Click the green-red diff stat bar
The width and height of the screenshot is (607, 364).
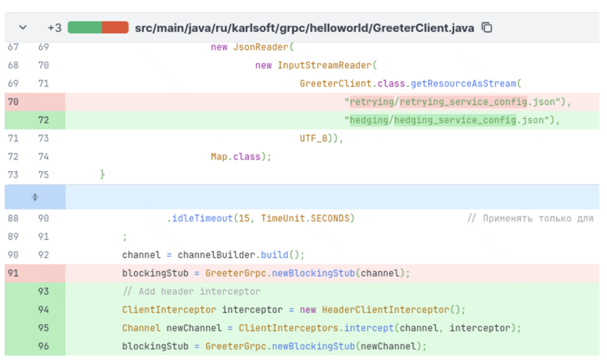coord(98,28)
